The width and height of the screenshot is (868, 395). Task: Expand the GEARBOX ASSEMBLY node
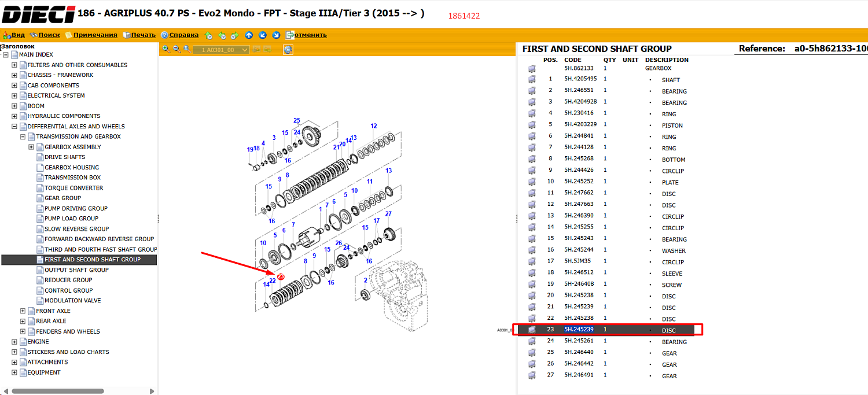coord(32,147)
